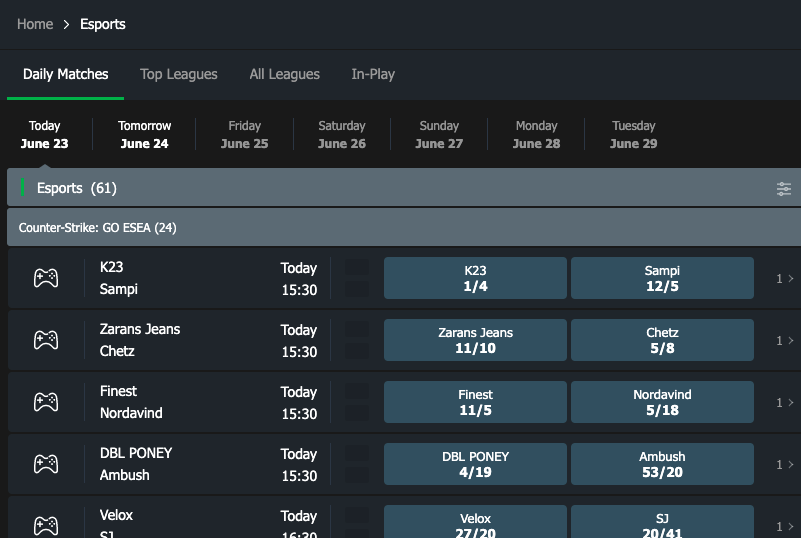Click breadcrumb arrow after Home
Image resolution: width=801 pixels, height=538 pixels.
coord(66,25)
